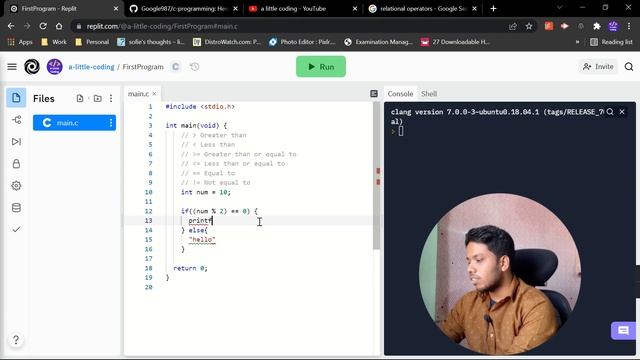This screenshot has width=640, height=360.
Task: Click the a-little-coding breadcrumb link
Action: (x=91, y=67)
